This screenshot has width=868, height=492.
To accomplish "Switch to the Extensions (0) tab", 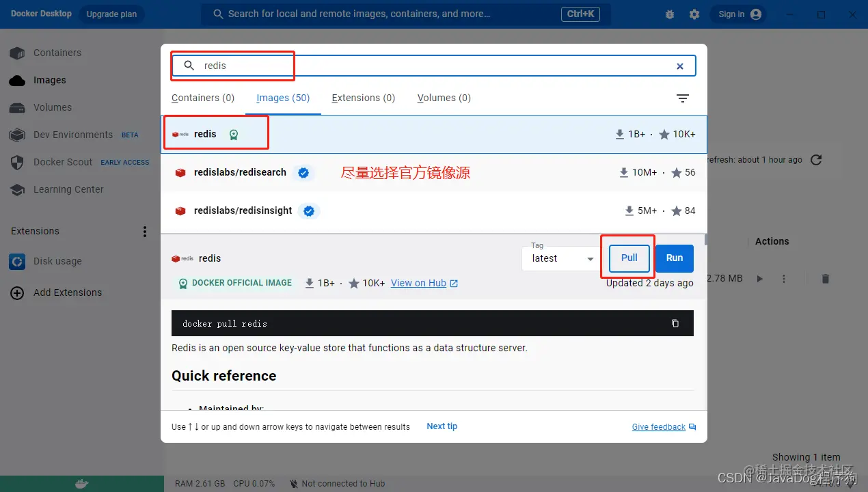I will [x=364, y=98].
